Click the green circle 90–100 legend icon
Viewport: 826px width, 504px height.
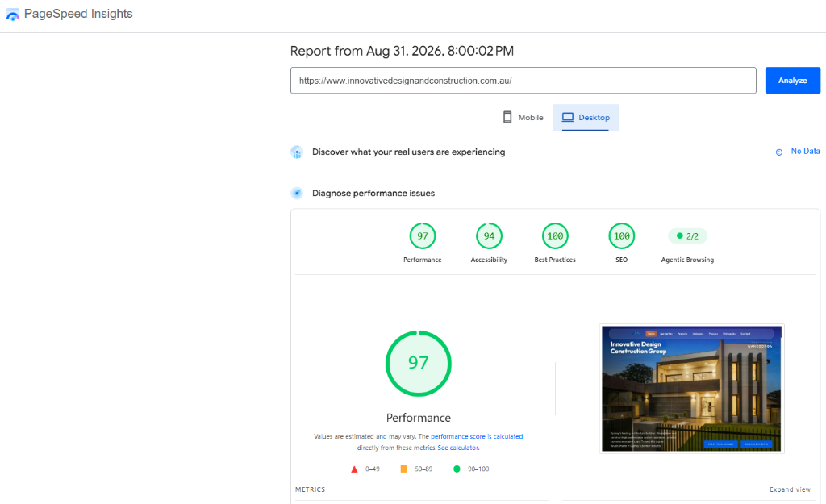pyautogui.click(x=457, y=469)
